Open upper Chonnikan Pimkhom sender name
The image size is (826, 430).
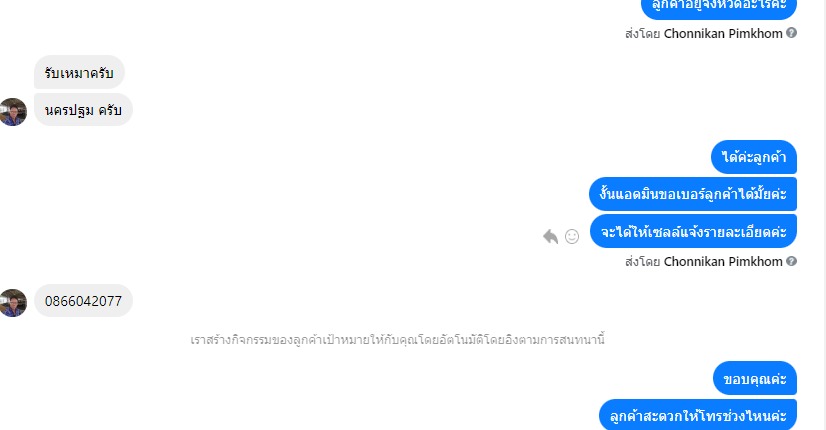[723, 33]
